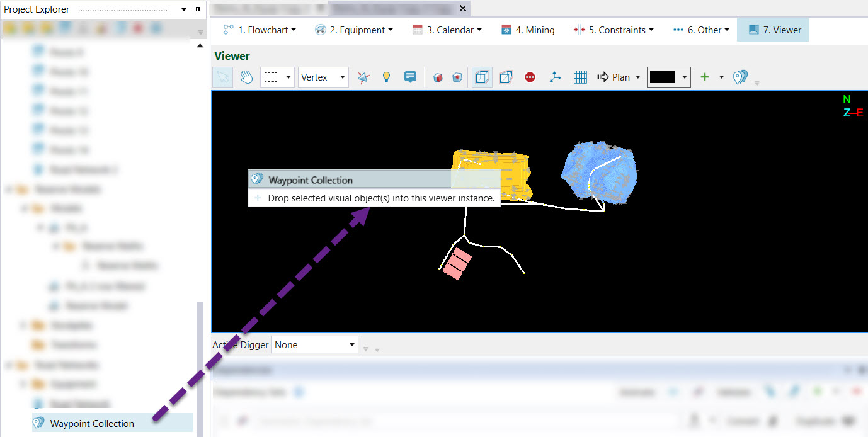The width and height of the screenshot is (868, 437).
Task: Click the cube with red center icon
Action: 458,77
